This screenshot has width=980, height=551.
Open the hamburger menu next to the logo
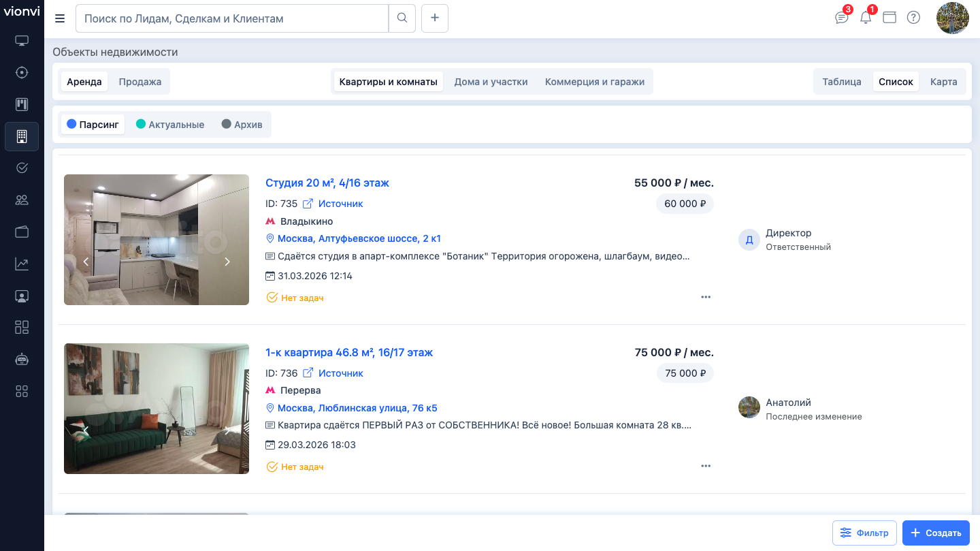[60, 18]
